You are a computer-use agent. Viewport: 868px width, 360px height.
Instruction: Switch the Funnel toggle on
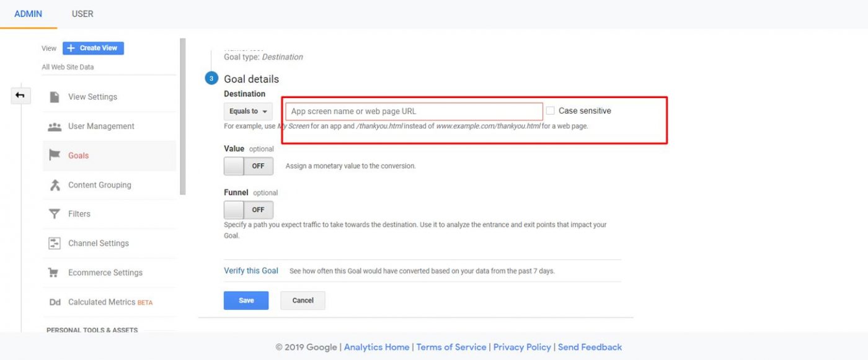coord(248,209)
